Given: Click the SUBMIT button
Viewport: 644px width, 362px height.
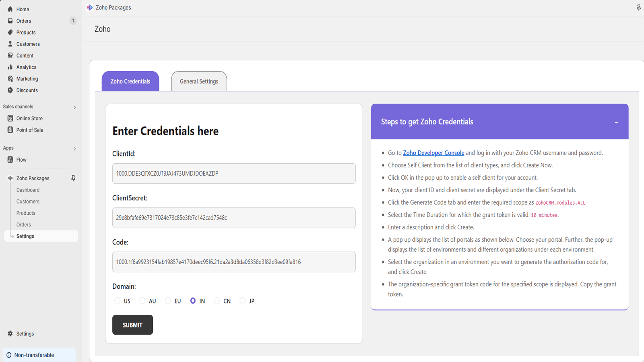Looking at the screenshot, I should pos(132,325).
